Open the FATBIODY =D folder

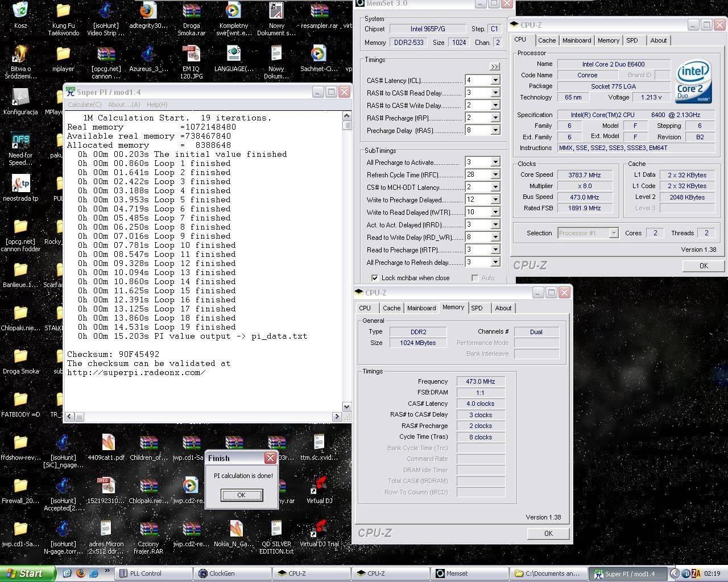coord(20,399)
